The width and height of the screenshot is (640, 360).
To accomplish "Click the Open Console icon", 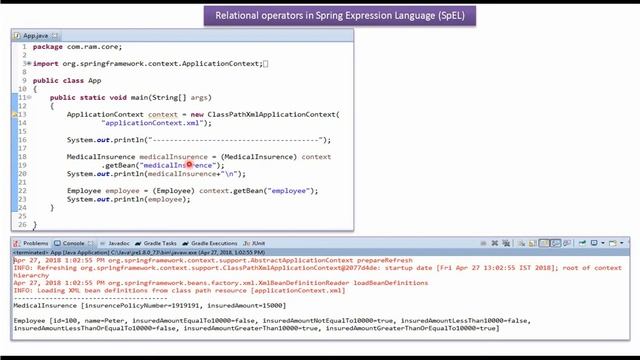I will point(613,243).
